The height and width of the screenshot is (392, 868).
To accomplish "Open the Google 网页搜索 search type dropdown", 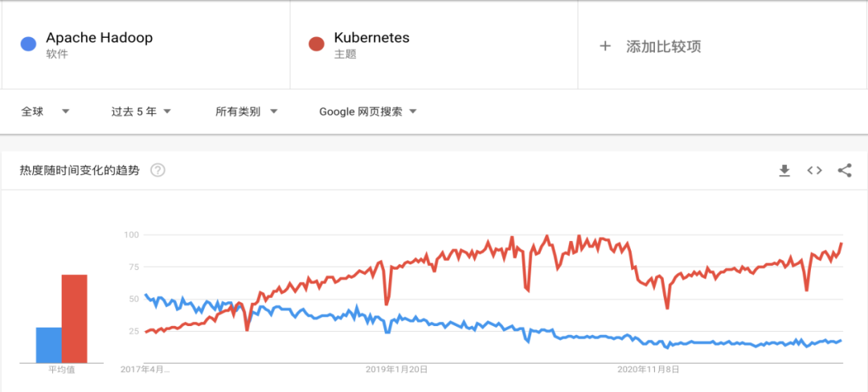I will coord(367,112).
